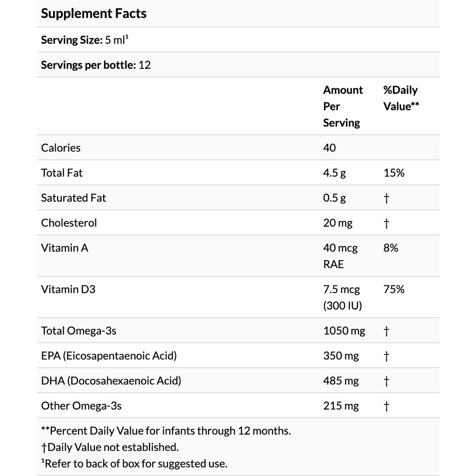This screenshot has height=476, width=476.
Task: Click the 75% daily value for Vitamin D3
Action: [394, 290]
